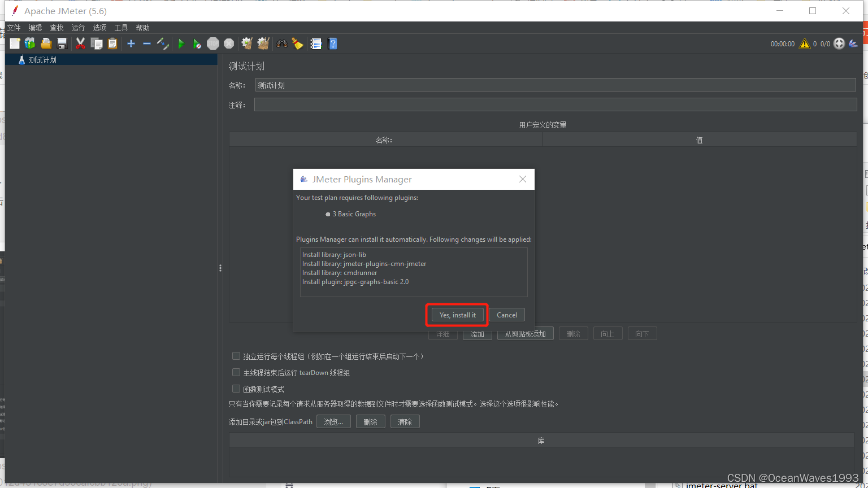Screen dimensions: 868x488
Task: Open the 文件 menu
Action: pyautogui.click(x=14, y=28)
